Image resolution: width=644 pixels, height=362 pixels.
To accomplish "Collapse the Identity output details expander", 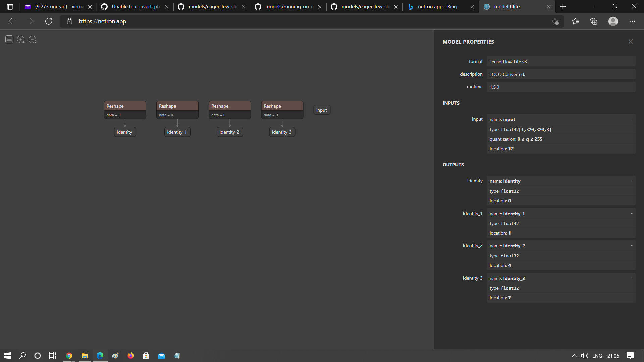I will pos(631,181).
